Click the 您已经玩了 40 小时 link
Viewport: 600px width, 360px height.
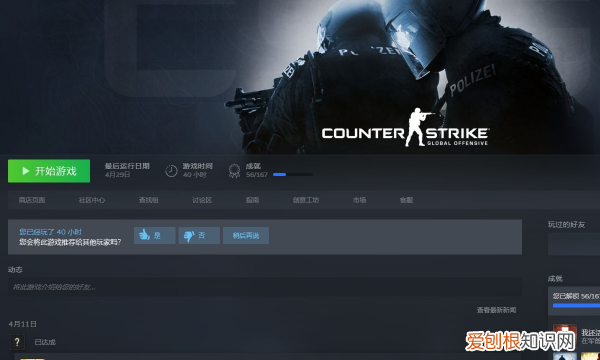pyautogui.click(x=51, y=232)
